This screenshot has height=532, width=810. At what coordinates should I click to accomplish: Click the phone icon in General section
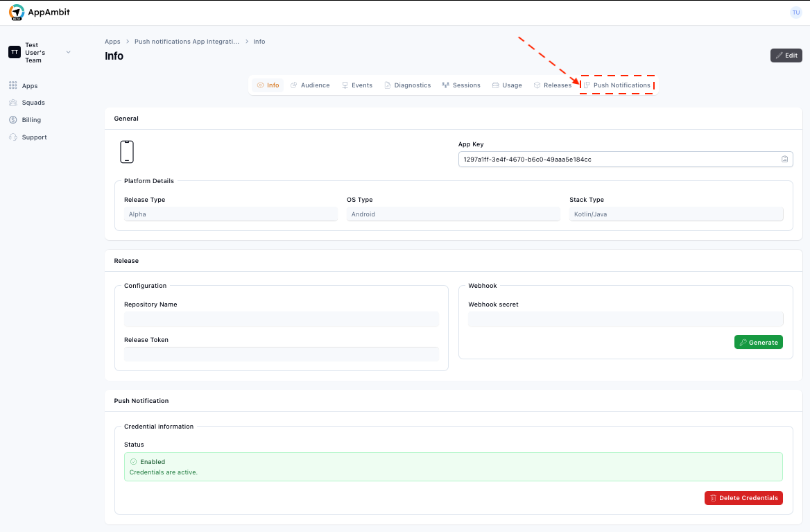tap(127, 151)
